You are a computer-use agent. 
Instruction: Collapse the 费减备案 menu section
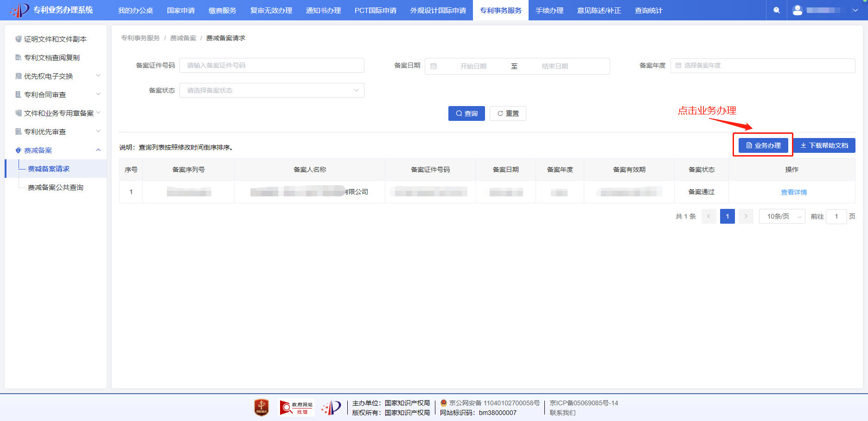pyautogui.click(x=98, y=150)
